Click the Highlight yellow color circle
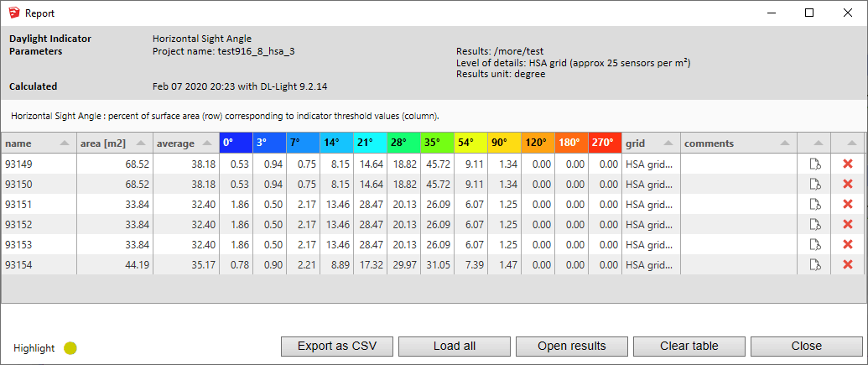Viewport: 868px width, 365px height. 70,348
